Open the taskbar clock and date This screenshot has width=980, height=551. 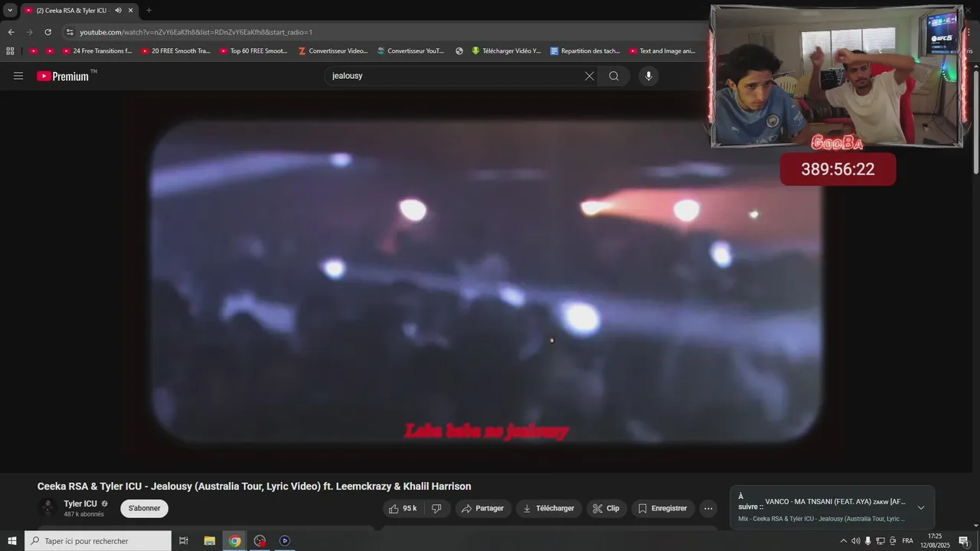[x=935, y=540]
